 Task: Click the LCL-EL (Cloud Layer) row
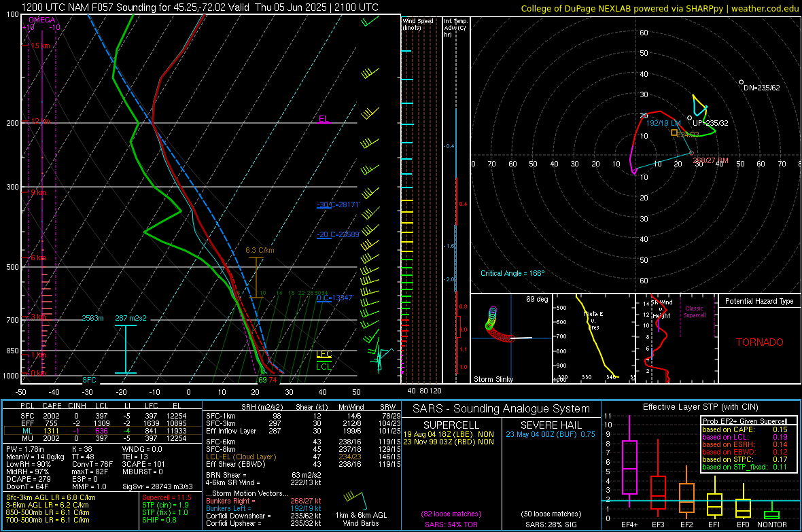pos(303,457)
